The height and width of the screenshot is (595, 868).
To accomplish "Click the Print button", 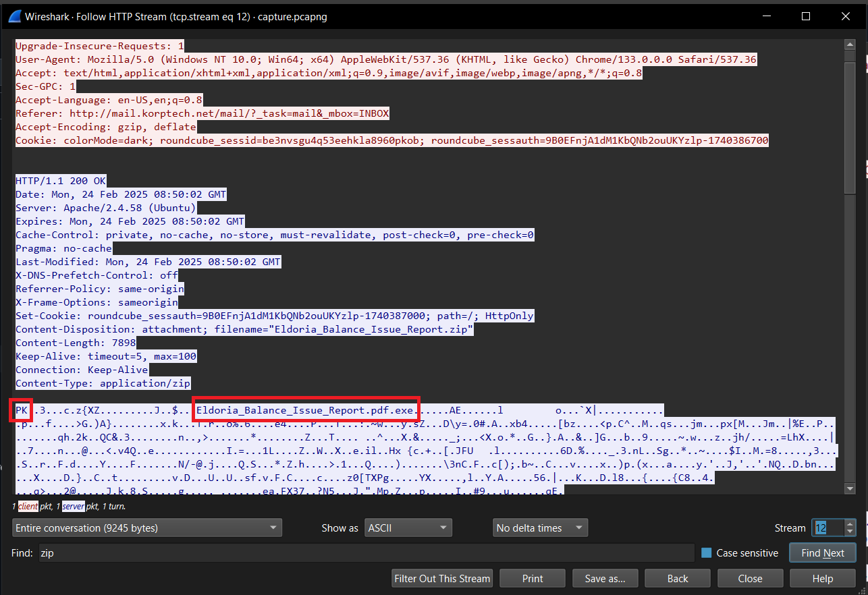I will coord(533,578).
